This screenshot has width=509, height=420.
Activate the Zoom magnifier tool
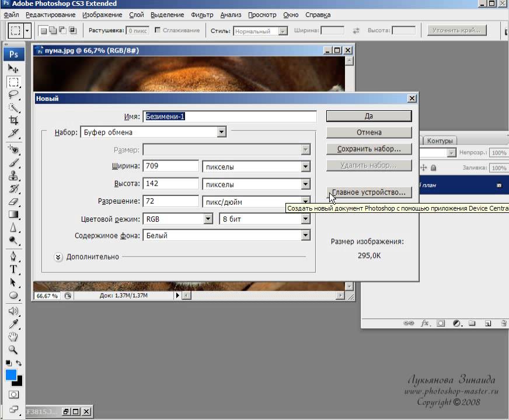tap(13, 349)
